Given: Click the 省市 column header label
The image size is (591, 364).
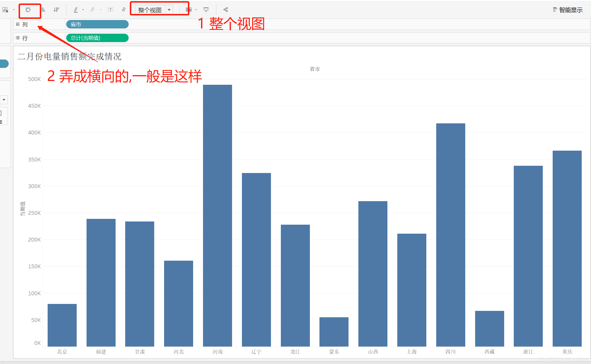Looking at the screenshot, I should (315, 69).
